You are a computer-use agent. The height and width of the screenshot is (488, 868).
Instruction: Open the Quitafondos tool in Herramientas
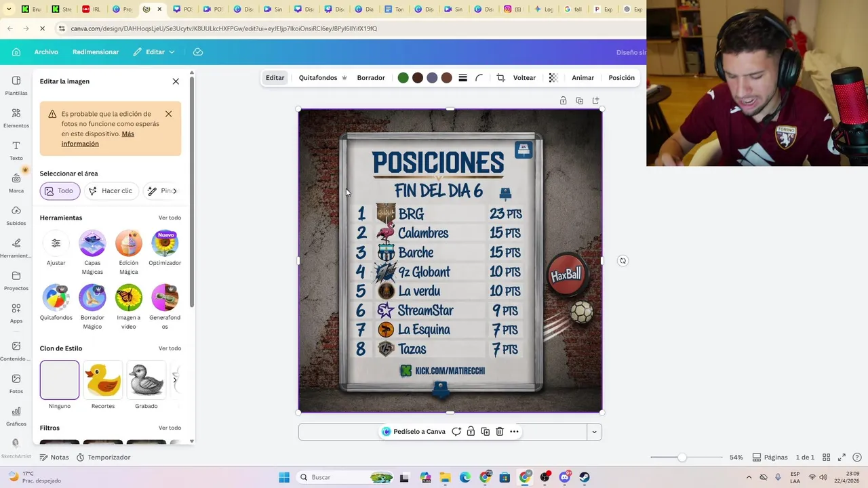pos(56,303)
